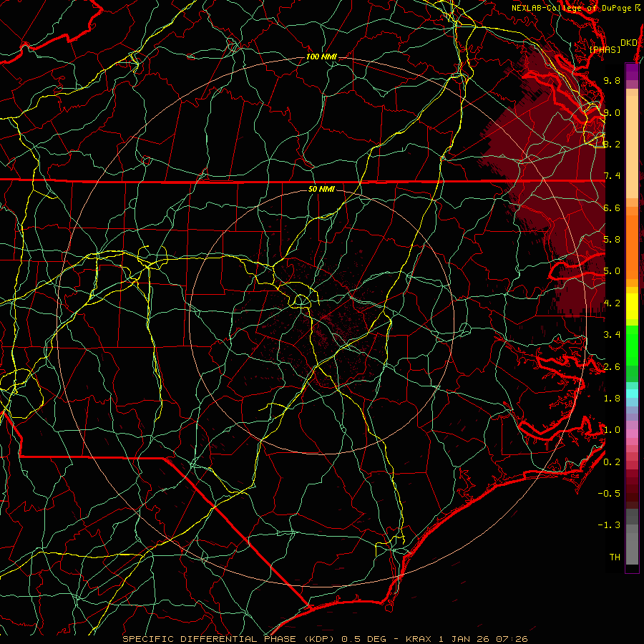Image resolution: width=644 pixels, height=644 pixels.
Task: Select the 0.2 value on the scale
Action: tap(612, 462)
